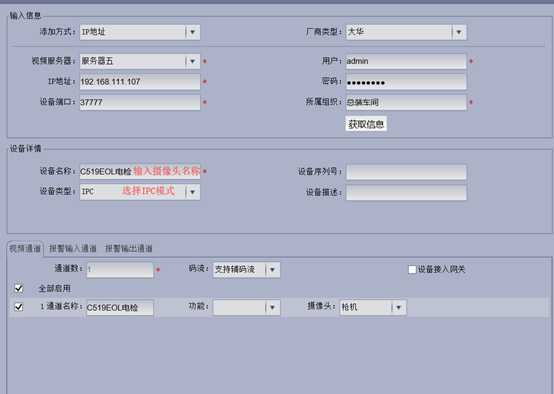This screenshot has width=554, height=394.
Task: Expand the 设备类型 dropdown showing IPC
Action: (x=140, y=192)
